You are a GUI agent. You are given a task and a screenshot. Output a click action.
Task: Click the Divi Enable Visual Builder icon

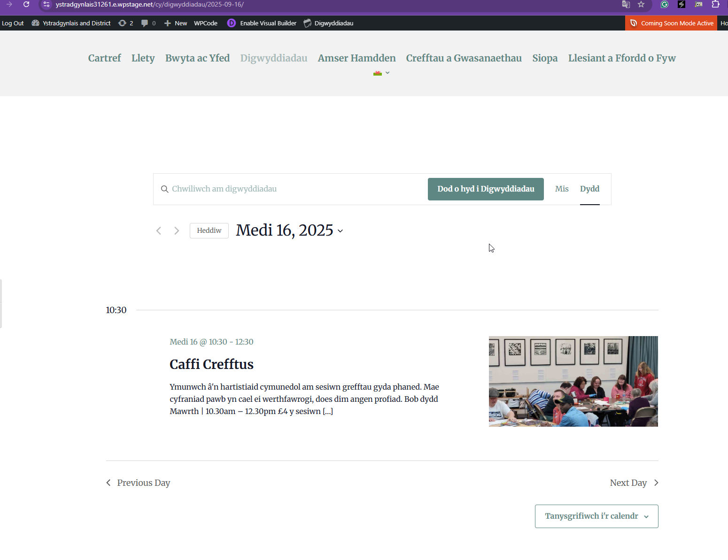(x=231, y=23)
